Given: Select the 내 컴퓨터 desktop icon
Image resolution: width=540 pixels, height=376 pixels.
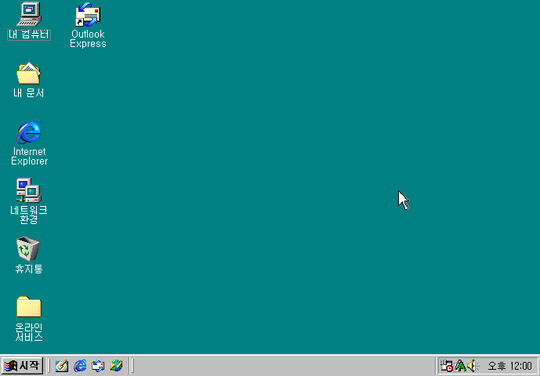Looking at the screenshot, I should 29,21.
